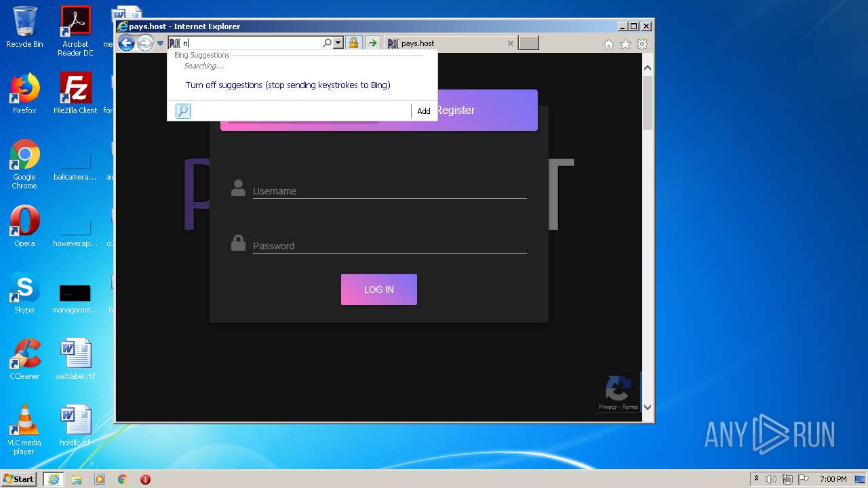868x488 pixels.
Task: Open the Favorites star icon
Action: coord(625,44)
